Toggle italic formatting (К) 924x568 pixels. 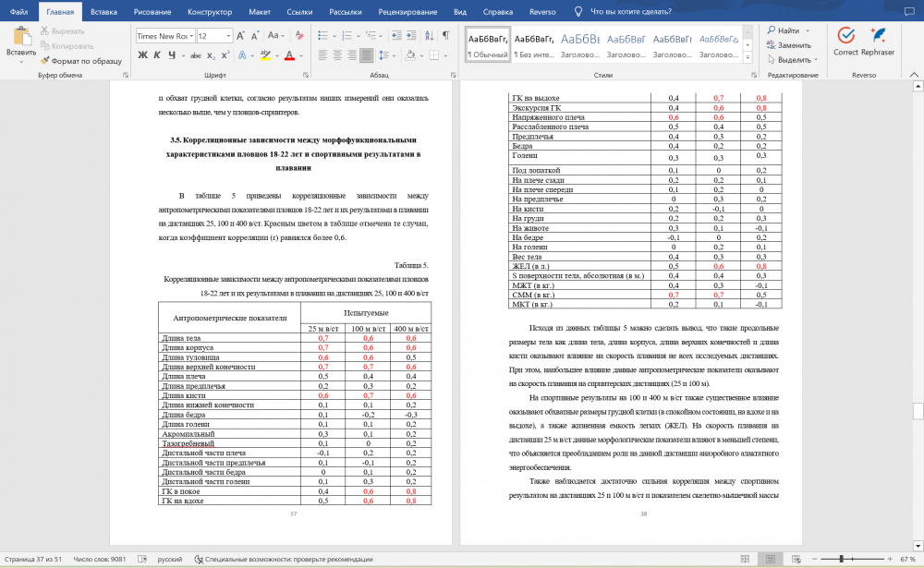click(x=158, y=54)
